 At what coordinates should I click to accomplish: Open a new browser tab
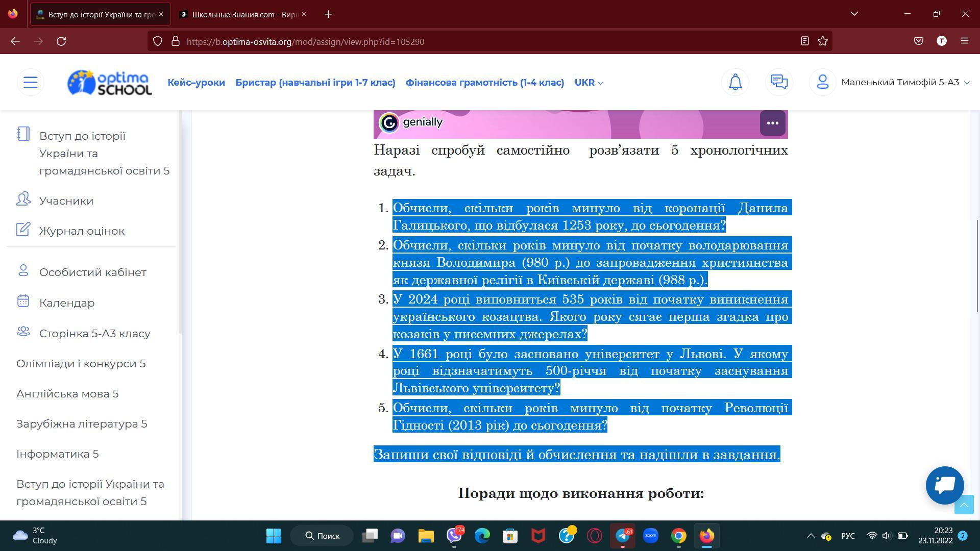pyautogui.click(x=328, y=14)
